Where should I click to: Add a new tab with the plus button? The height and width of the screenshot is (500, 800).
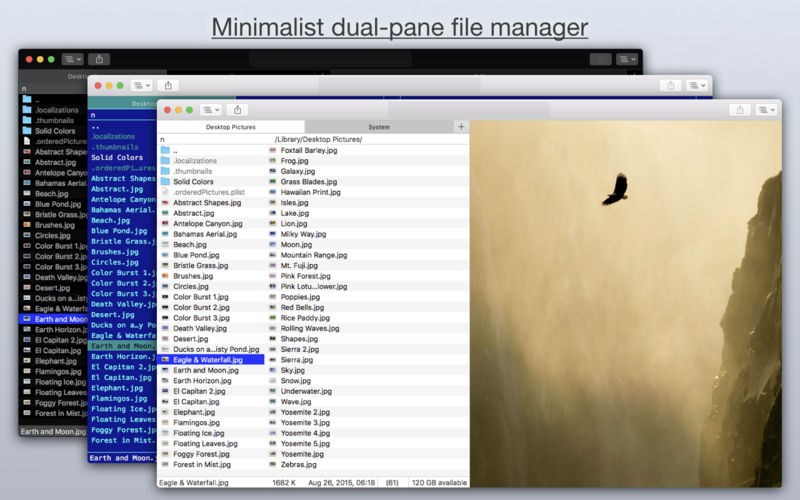461,127
